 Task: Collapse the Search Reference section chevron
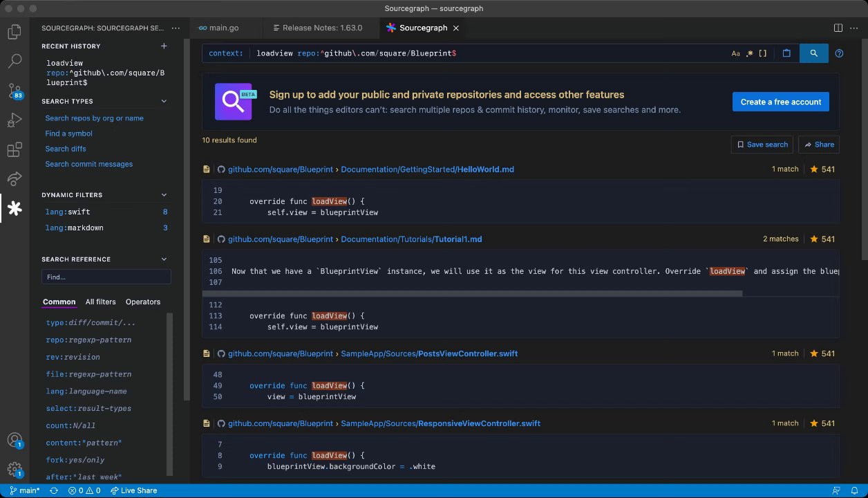[164, 259]
